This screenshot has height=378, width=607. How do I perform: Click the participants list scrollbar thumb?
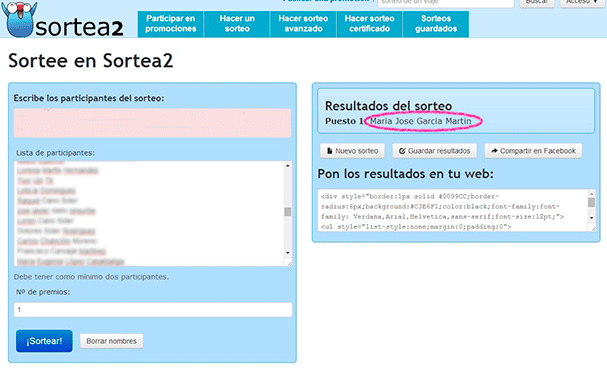pyautogui.click(x=288, y=212)
